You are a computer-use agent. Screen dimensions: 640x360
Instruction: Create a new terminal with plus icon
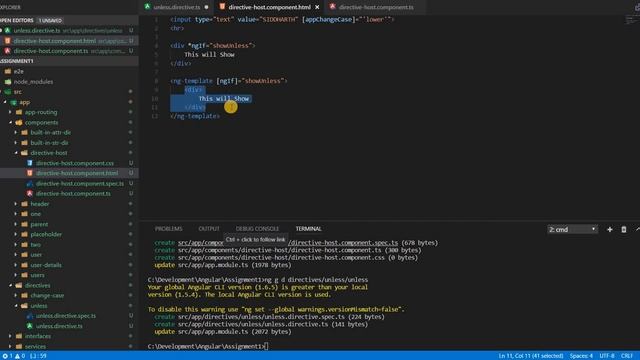click(x=609, y=229)
